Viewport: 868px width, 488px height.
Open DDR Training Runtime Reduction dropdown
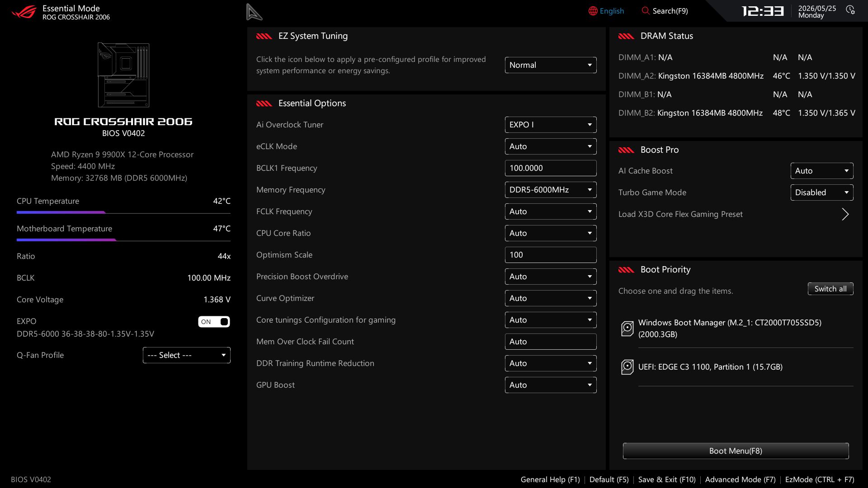pos(551,363)
